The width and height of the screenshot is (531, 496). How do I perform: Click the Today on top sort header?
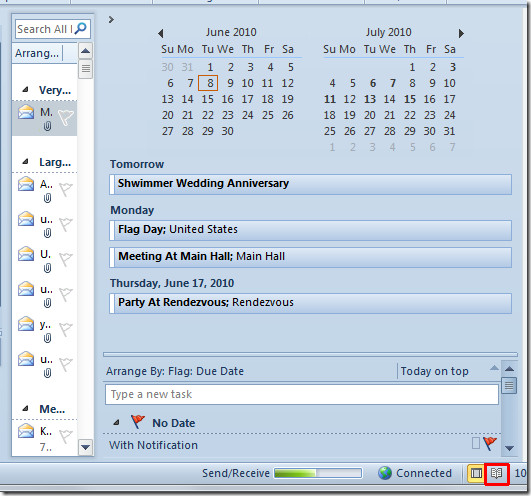[x=434, y=371]
